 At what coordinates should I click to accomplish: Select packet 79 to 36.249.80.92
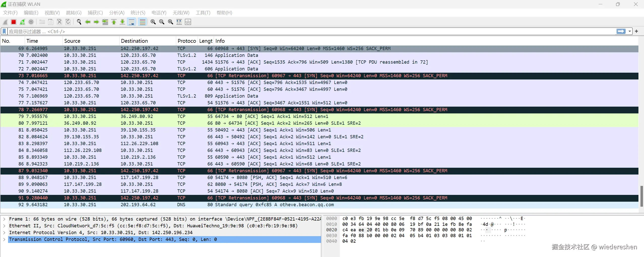click(319, 116)
